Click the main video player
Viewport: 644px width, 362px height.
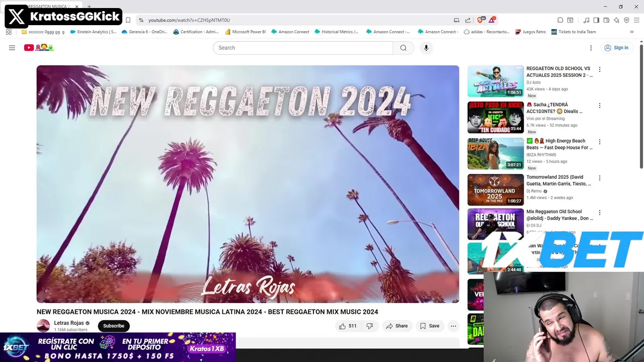click(x=248, y=184)
